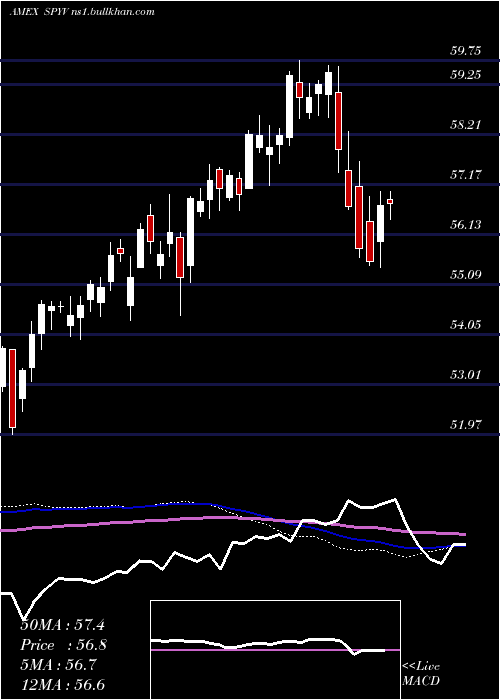Click the 53.01 price level label
Screen dimensions: 500x700
[466, 375]
